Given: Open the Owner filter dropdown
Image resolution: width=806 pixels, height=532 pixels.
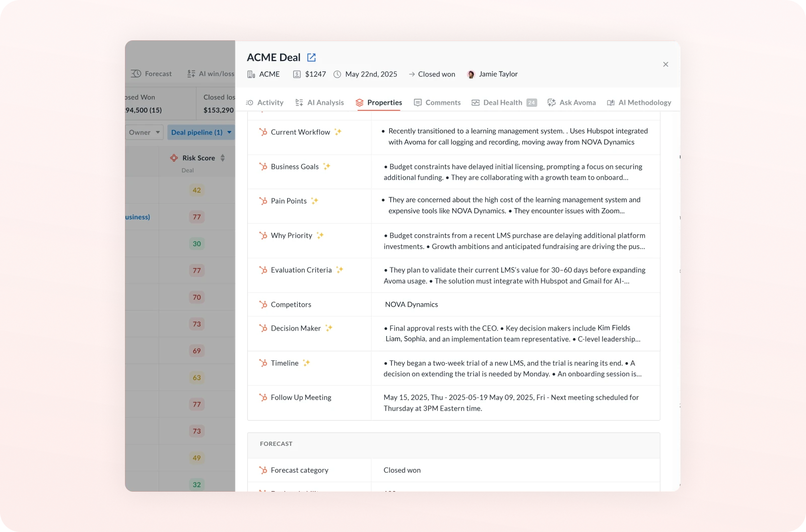Looking at the screenshot, I should (144, 132).
